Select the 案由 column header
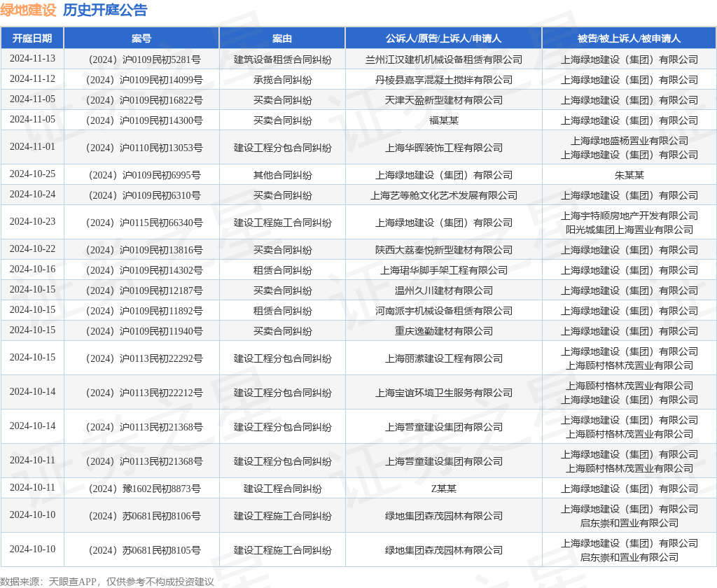 pos(282,38)
